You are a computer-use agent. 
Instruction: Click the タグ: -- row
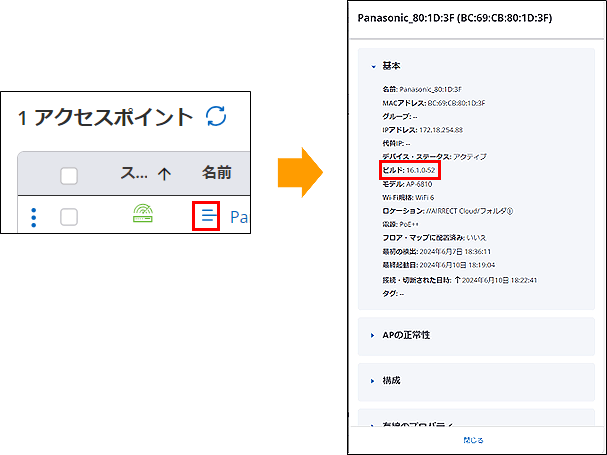pyautogui.click(x=393, y=294)
